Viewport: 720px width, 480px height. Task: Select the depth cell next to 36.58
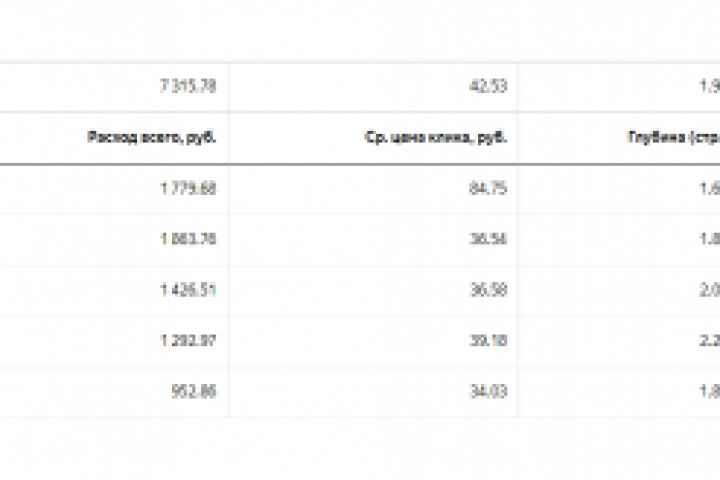[708, 291]
